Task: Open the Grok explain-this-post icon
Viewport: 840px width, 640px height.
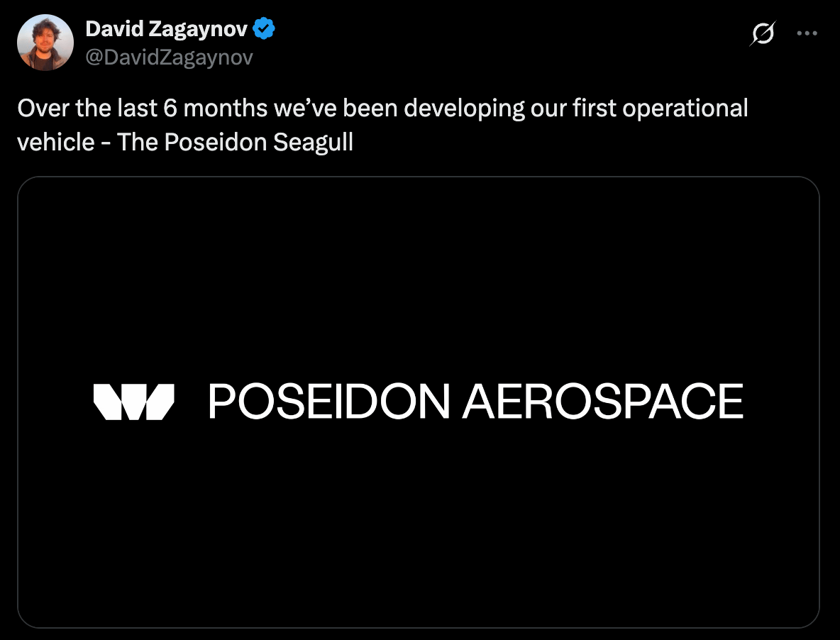Action: [x=763, y=34]
